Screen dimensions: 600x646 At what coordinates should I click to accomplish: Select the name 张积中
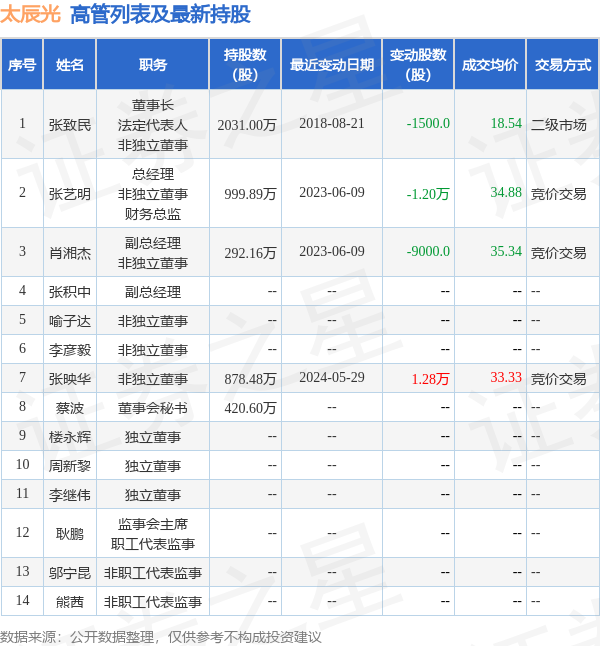point(70,292)
